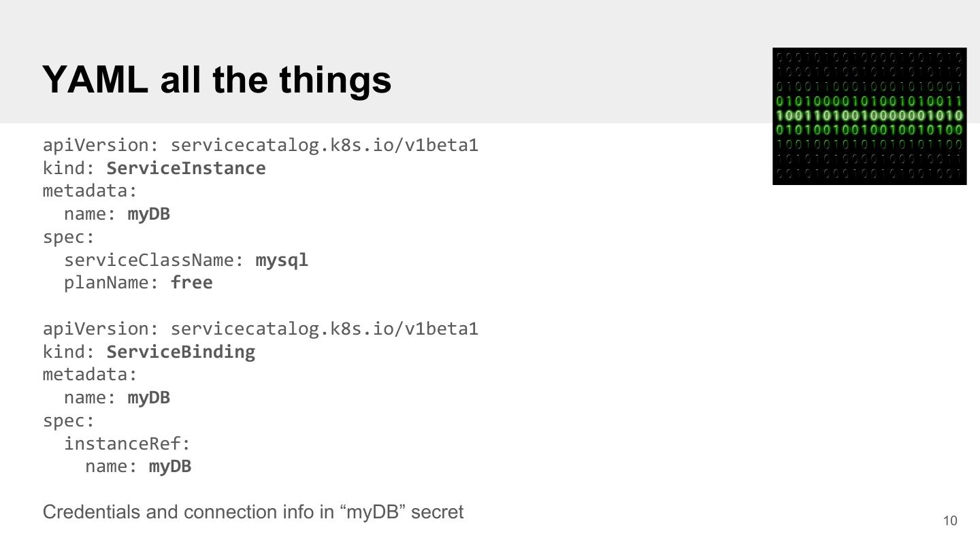Click "spec:" directly above the serviceClassName line
Image resolution: width=980 pixels, height=551 pixels.
[69, 237]
